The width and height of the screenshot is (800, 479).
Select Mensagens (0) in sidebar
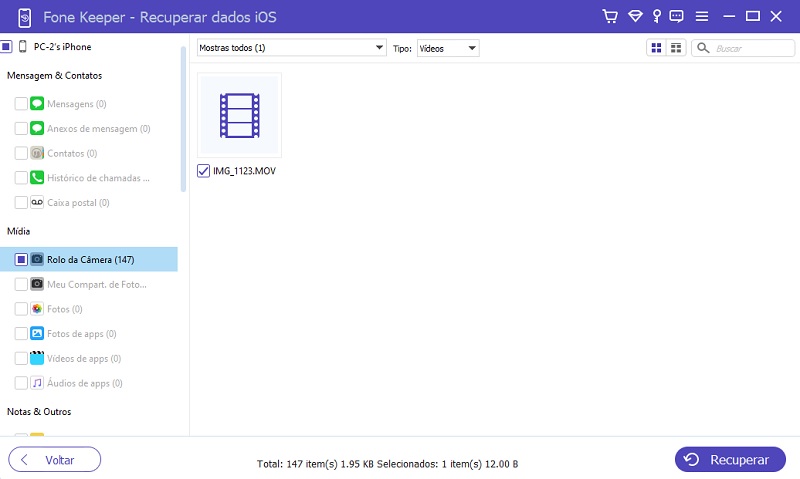pos(77,104)
